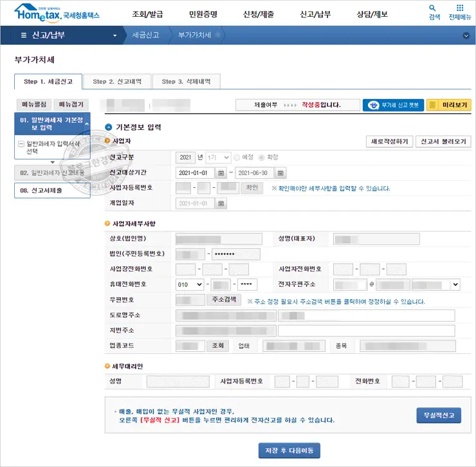This screenshot has width=476, height=467.
Task: Click the 신고구분 year field 2021
Action: [x=185, y=158]
